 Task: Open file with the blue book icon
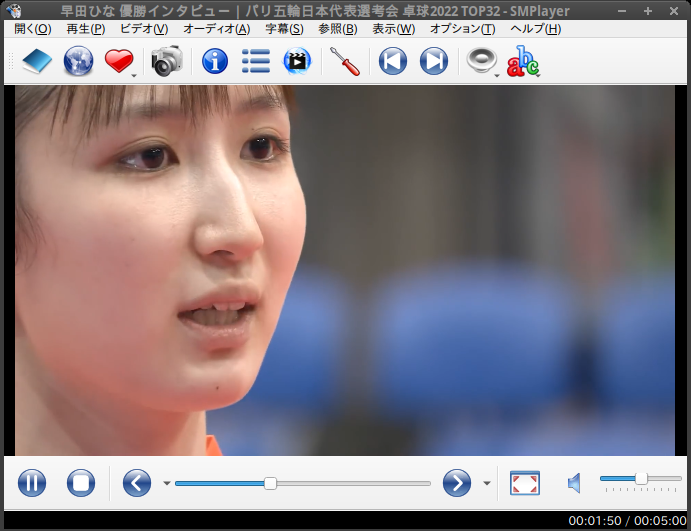[x=37, y=61]
